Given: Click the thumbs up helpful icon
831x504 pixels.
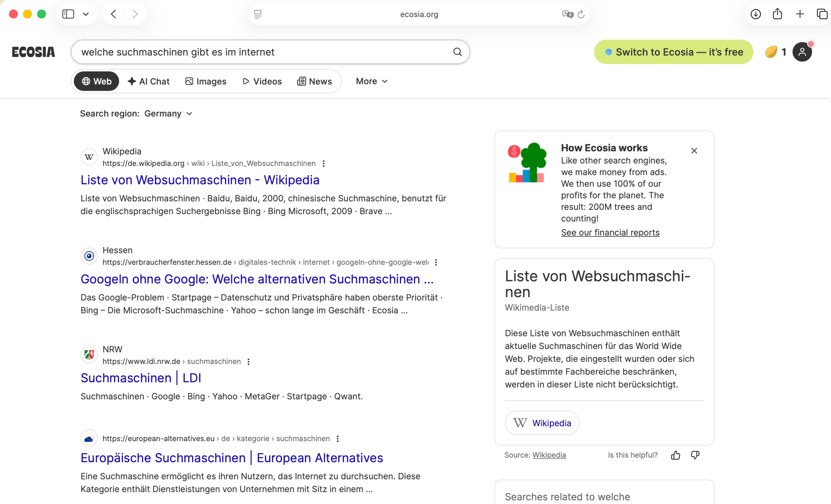Looking at the screenshot, I should pos(676,455).
